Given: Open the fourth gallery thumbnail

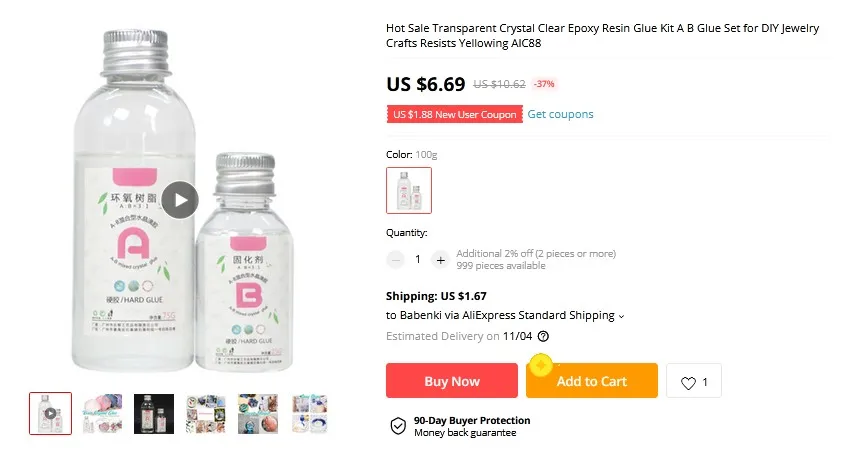Looking at the screenshot, I should click(206, 413).
